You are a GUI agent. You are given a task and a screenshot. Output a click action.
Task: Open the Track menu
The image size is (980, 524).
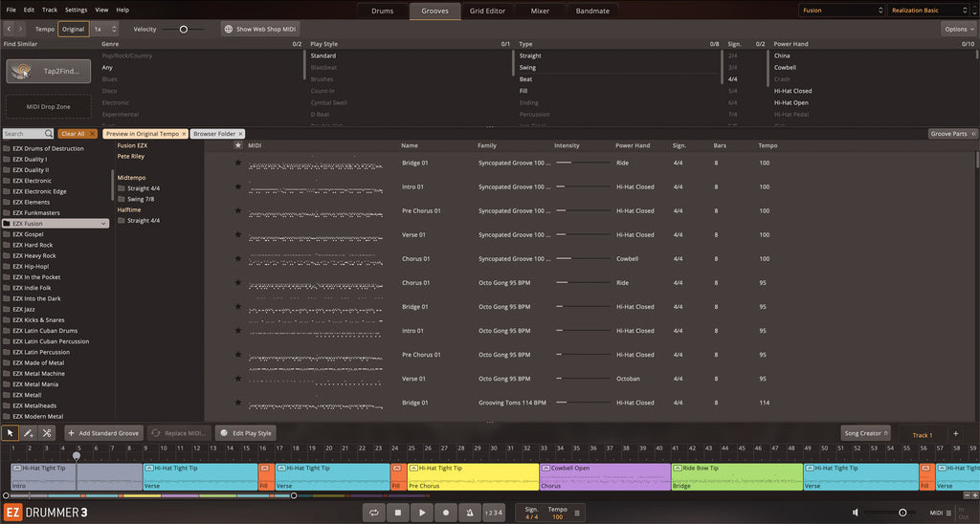click(x=50, y=10)
